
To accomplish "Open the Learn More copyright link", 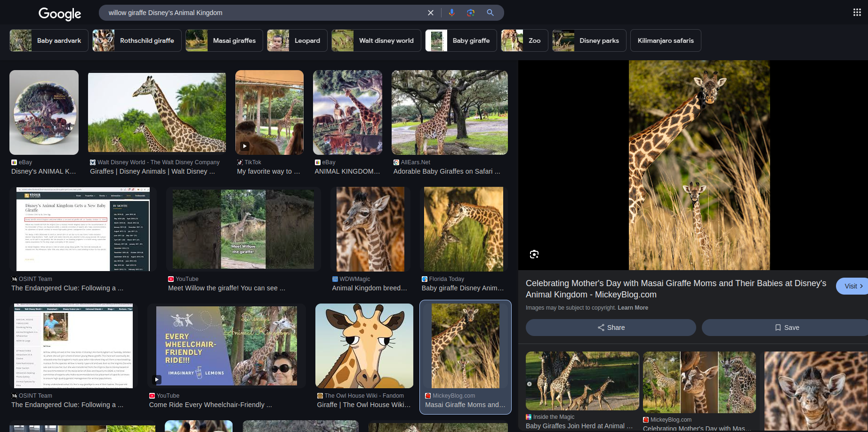I will [633, 308].
